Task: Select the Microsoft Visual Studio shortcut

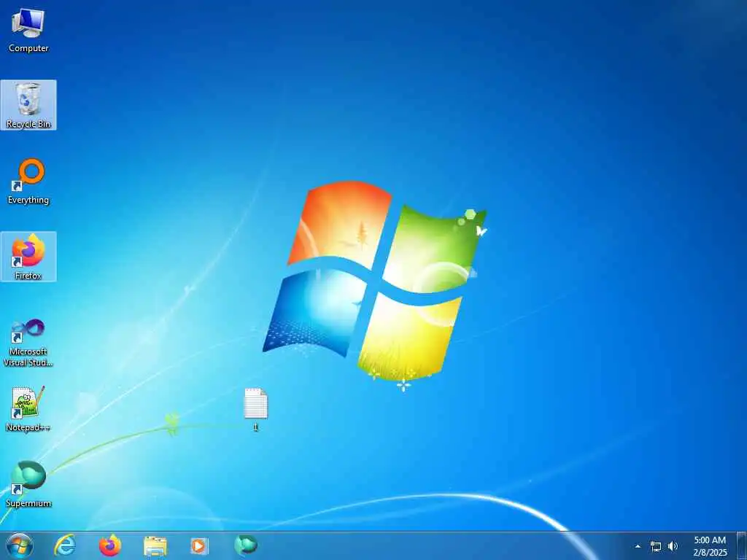Action: [28, 343]
